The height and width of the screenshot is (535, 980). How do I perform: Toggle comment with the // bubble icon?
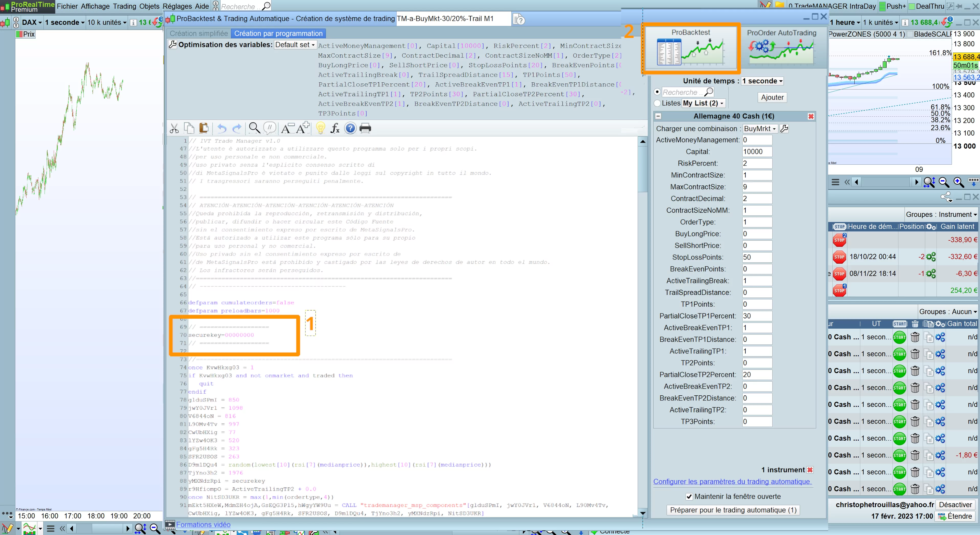coord(270,128)
